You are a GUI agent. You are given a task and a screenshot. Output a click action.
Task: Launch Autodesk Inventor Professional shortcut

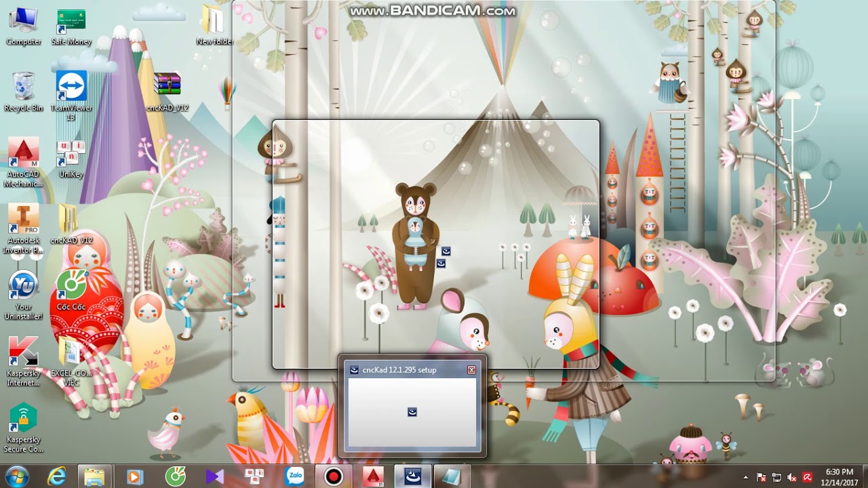pos(23,228)
